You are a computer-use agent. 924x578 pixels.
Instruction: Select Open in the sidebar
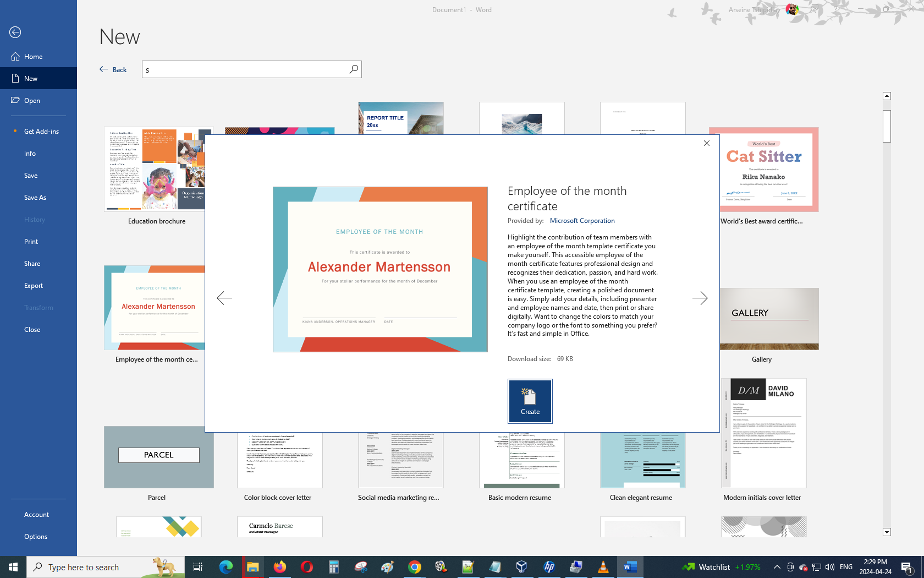click(x=32, y=101)
